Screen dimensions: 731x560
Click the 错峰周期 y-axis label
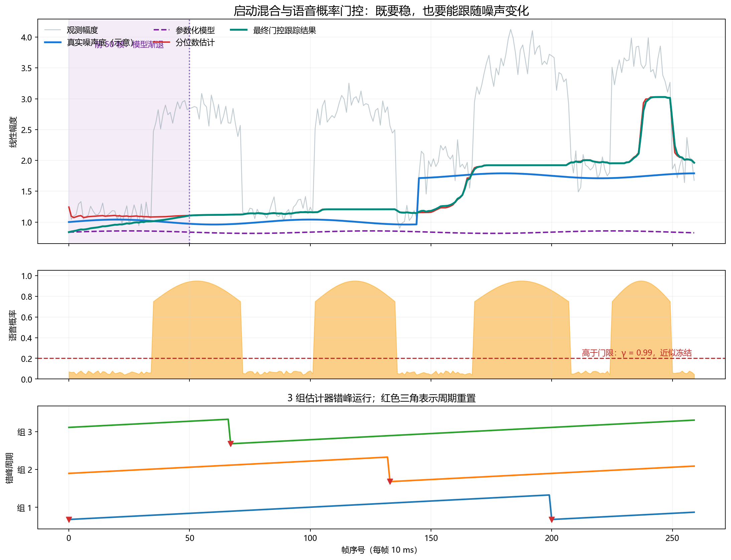[x=9, y=468]
